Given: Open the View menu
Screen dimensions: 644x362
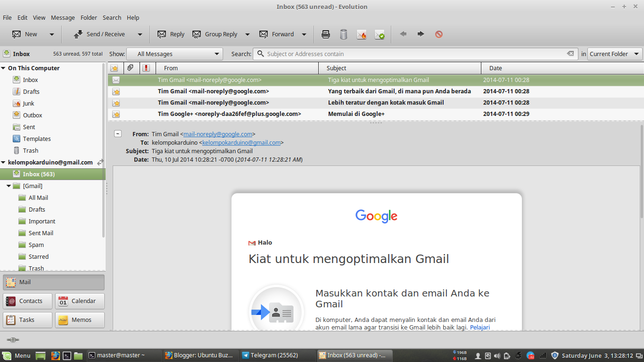Looking at the screenshot, I should pos(39,17).
